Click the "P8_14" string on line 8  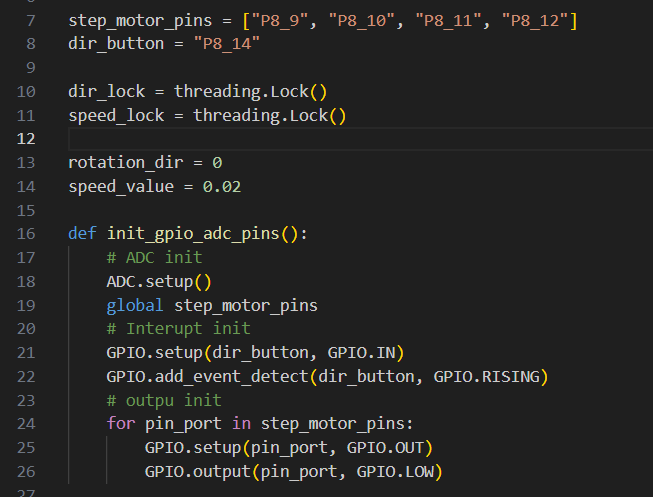tap(227, 44)
